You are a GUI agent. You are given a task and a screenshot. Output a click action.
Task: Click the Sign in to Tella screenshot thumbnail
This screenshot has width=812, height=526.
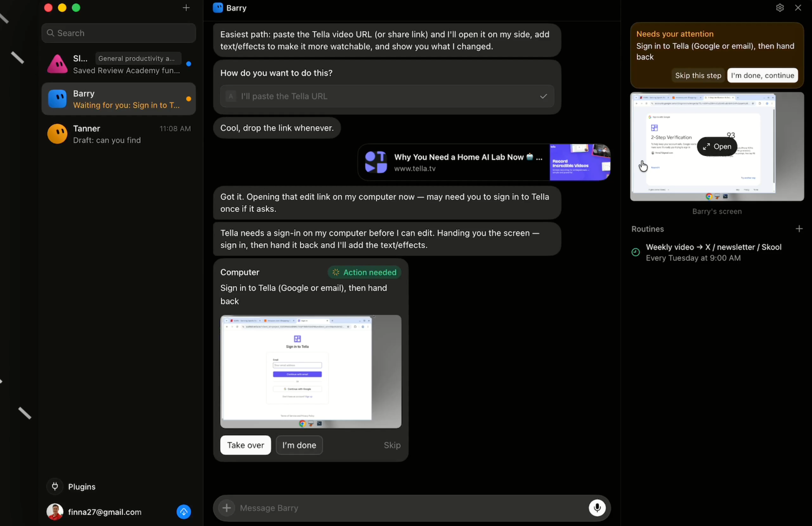click(x=311, y=372)
